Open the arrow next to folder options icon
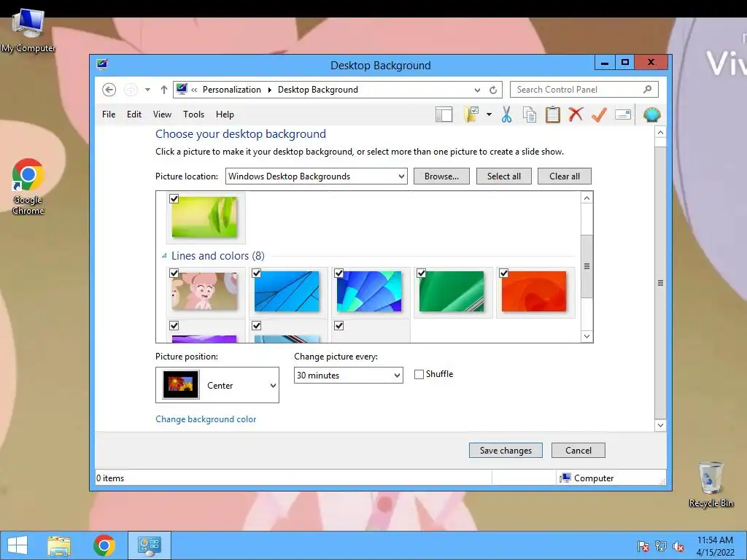Image resolution: width=747 pixels, height=560 pixels. click(x=489, y=114)
